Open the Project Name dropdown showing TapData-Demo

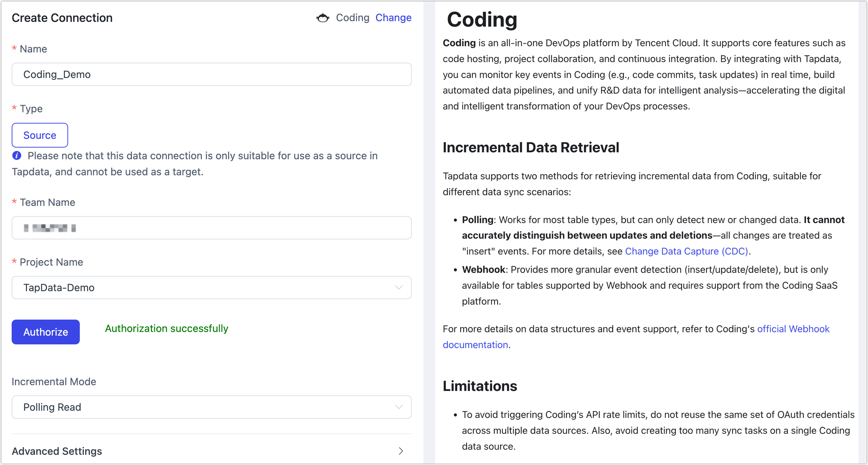[x=211, y=288]
